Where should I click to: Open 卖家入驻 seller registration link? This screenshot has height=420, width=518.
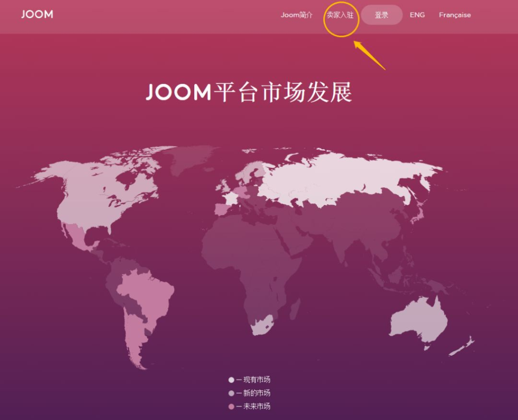click(340, 15)
